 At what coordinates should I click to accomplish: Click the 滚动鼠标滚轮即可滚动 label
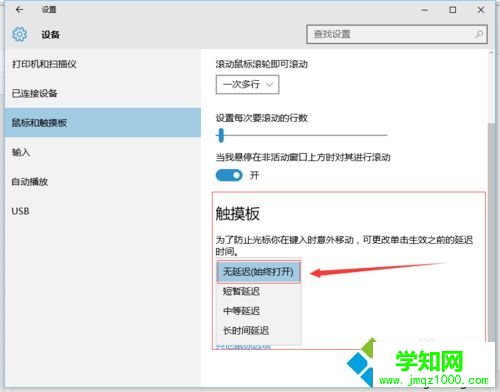262,64
